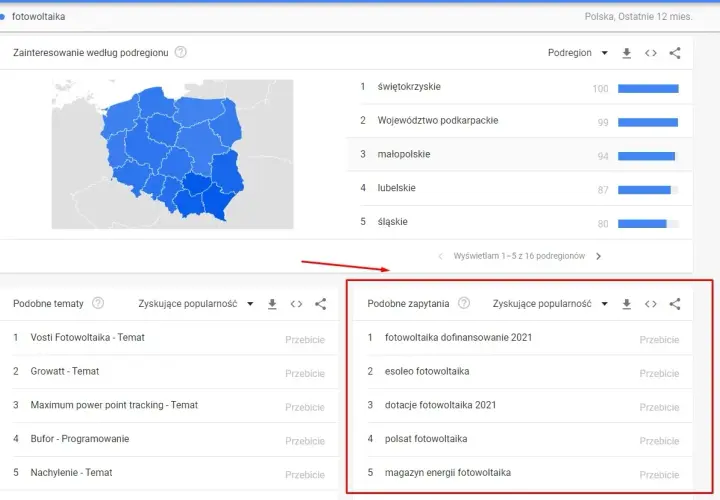Select Województwo podkarpackie row
Image resolution: width=720 pixels, height=500 pixels.
[519, 121]
